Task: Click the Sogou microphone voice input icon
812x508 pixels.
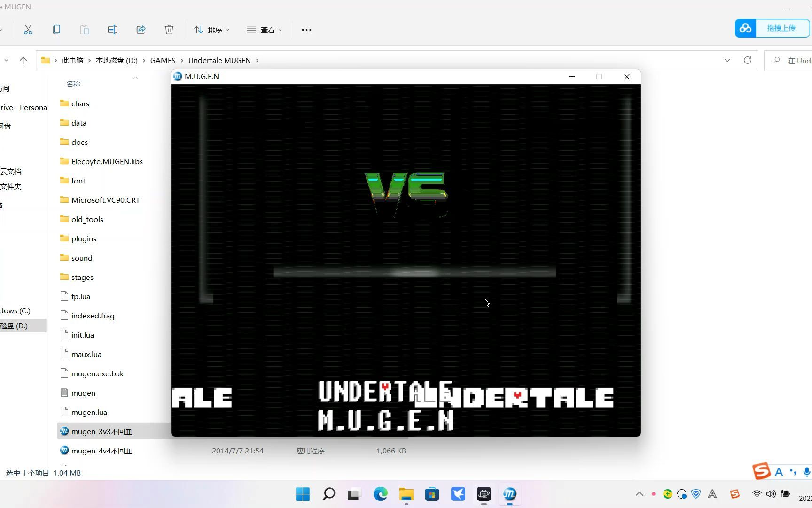Action: pyautogui.click(x=807, y=472)
